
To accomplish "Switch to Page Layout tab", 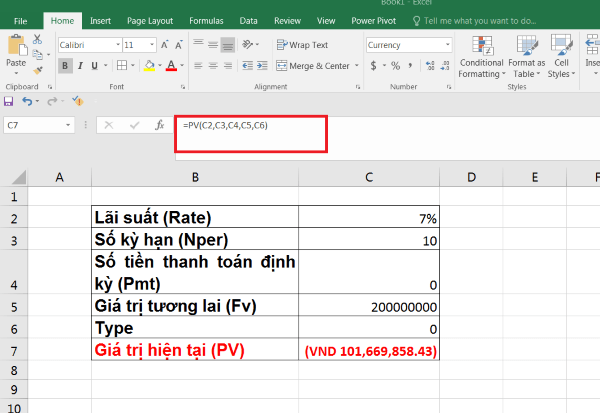I will (x=150, y=21).
